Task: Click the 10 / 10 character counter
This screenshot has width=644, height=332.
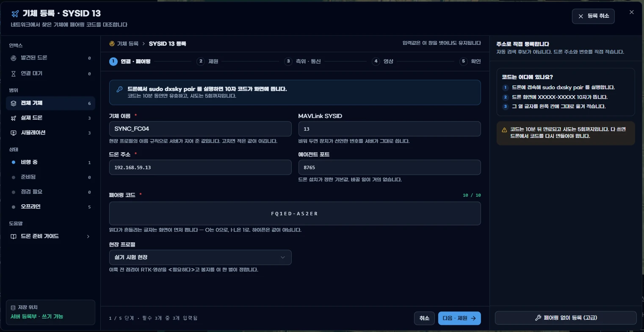Action: 472,195
